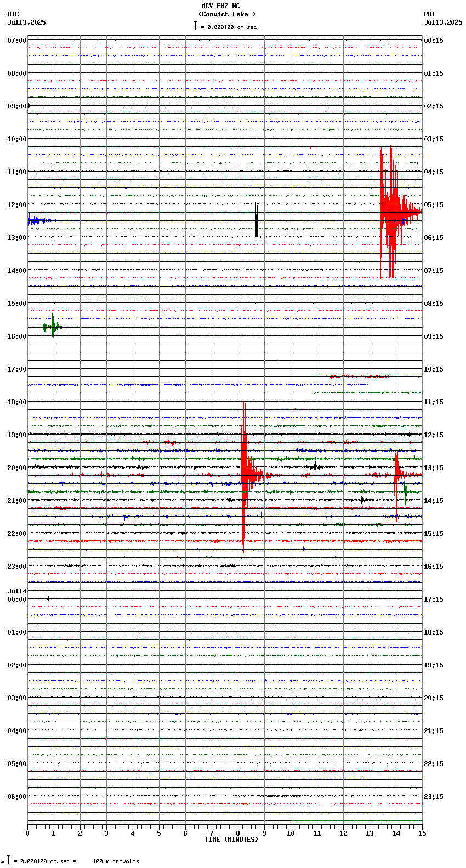Click the 0 minute axis tick label
This screenshot has height=868, width=466.
pos(27,833)
